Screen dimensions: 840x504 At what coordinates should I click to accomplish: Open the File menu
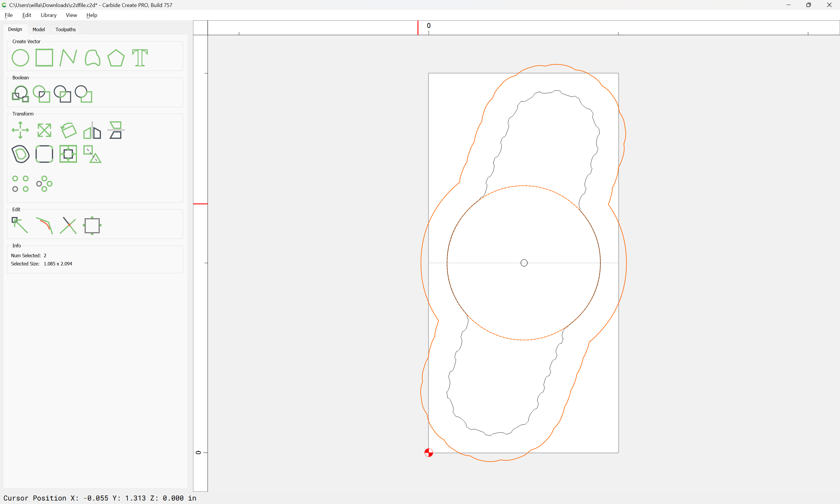click(x=9, y=15)
